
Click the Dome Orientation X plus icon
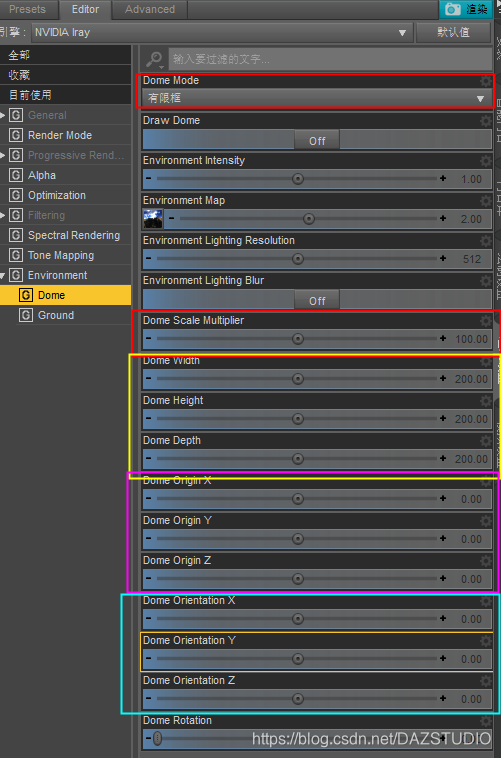443,619
